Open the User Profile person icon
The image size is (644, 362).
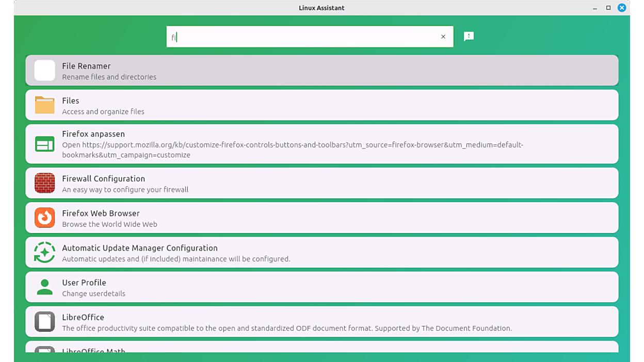click(45, 287)
